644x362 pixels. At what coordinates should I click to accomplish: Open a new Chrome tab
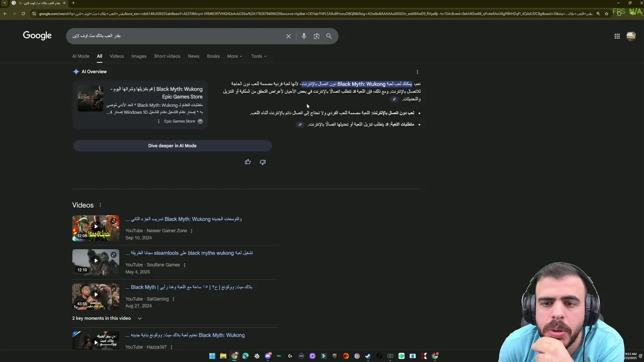click(x=73, y=3)
